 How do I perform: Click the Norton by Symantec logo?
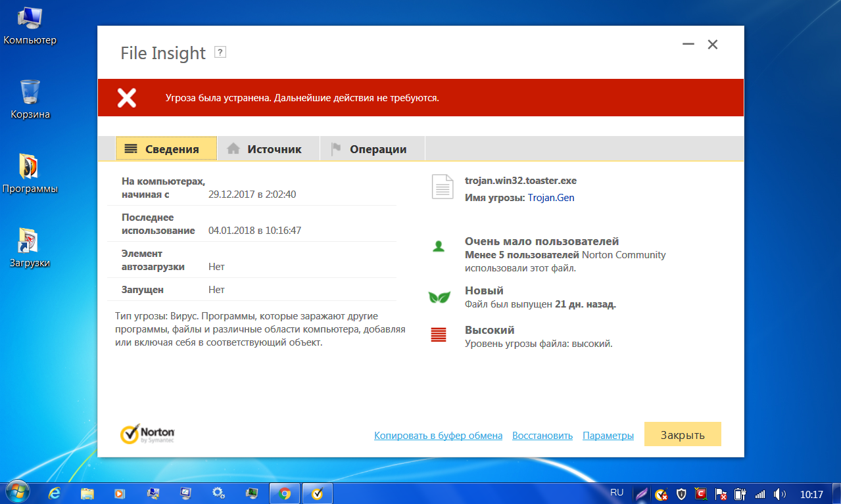tap(147, 433)
